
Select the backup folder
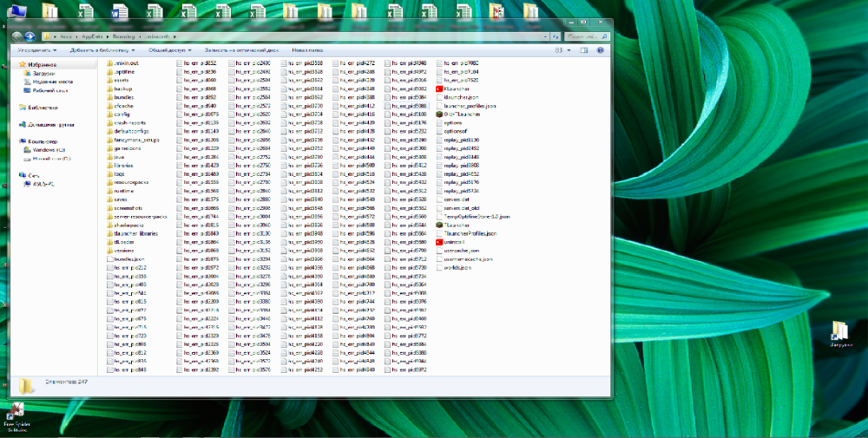[x=119, y=88]
